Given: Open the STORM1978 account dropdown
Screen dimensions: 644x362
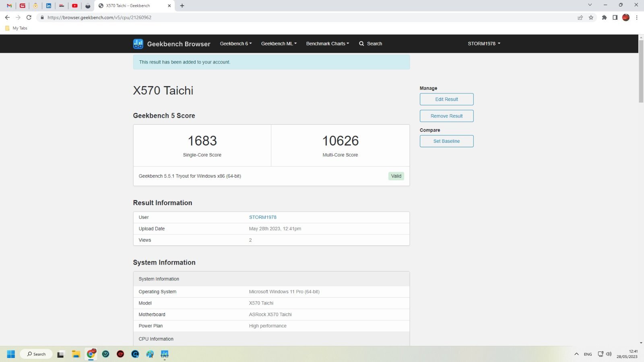Looking at the screenshot, I should pyautogui.click(x=484, y=43).
